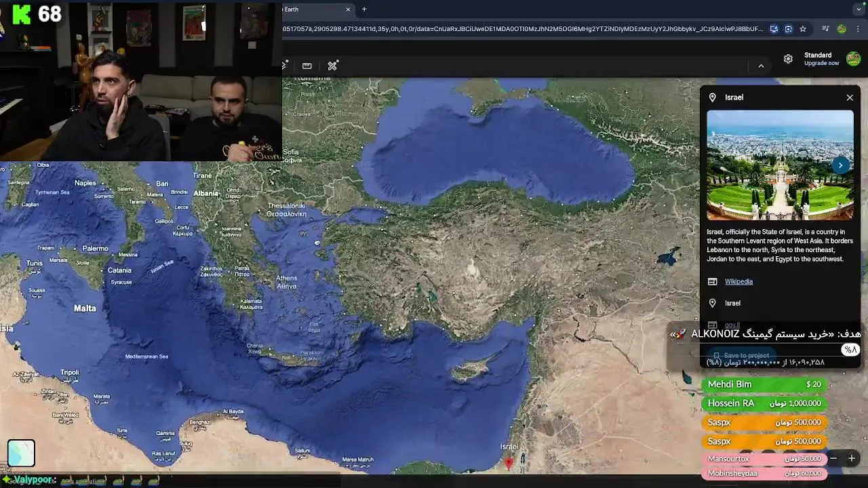The image size is (868, 488).
Task: Click the Tirane label on map
Action: tap(202, 176)
